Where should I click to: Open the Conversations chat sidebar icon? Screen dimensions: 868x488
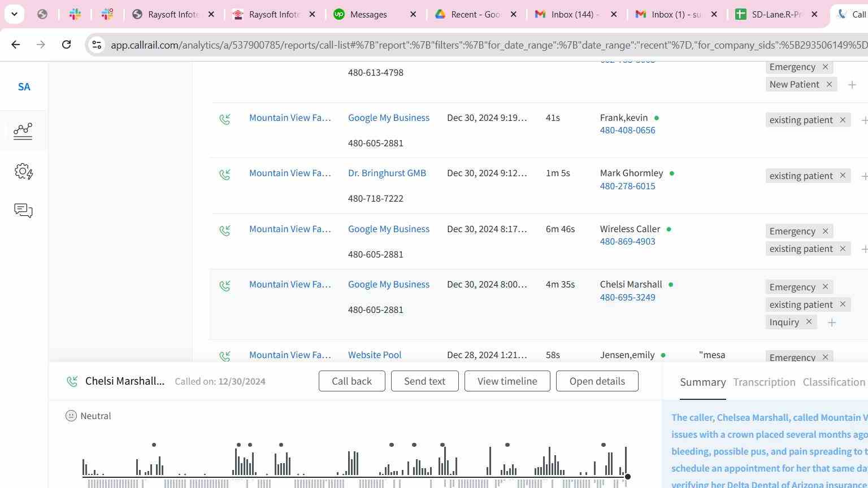(23, 211)
